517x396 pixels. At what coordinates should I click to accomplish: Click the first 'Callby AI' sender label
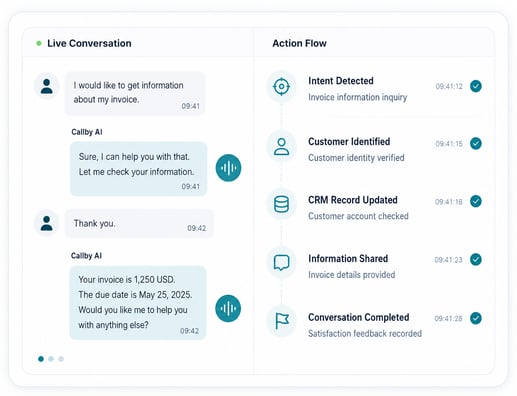(87, 132)
